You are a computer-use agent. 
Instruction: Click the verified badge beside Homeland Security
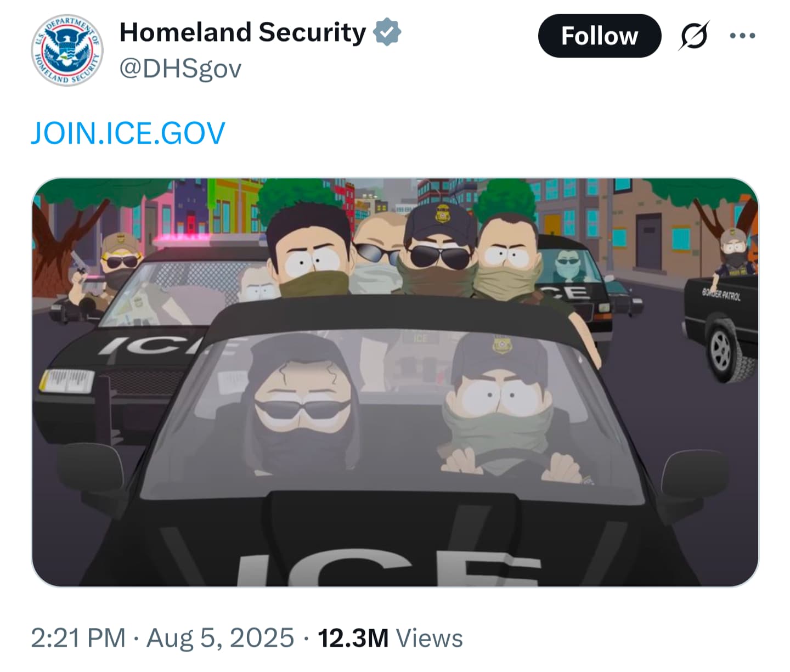pos(387,32)
